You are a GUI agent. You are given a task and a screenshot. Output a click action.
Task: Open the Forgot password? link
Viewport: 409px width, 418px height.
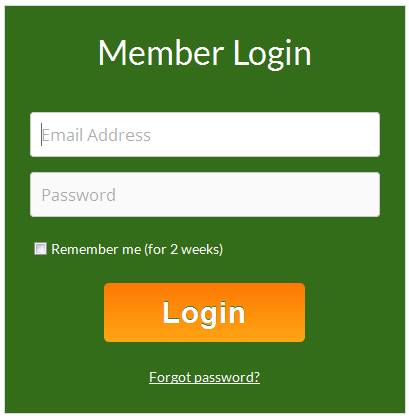tap(204, 377)
